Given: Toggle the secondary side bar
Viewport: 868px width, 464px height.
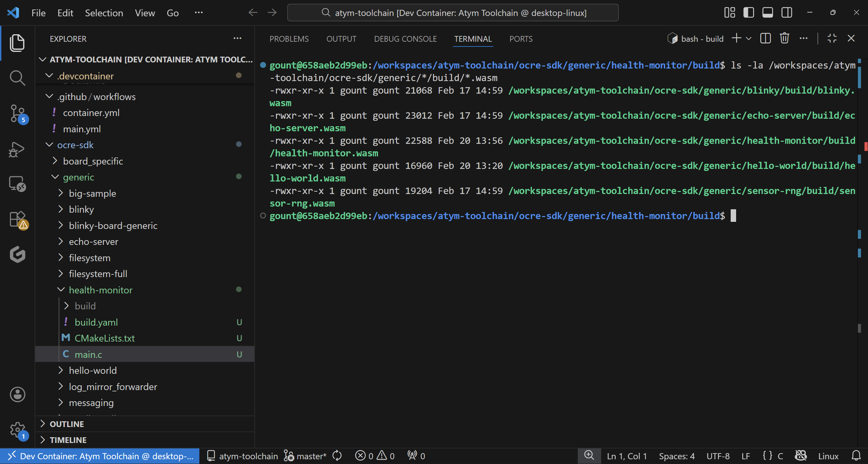Looking at the screenshot, I should click(786, 13).
